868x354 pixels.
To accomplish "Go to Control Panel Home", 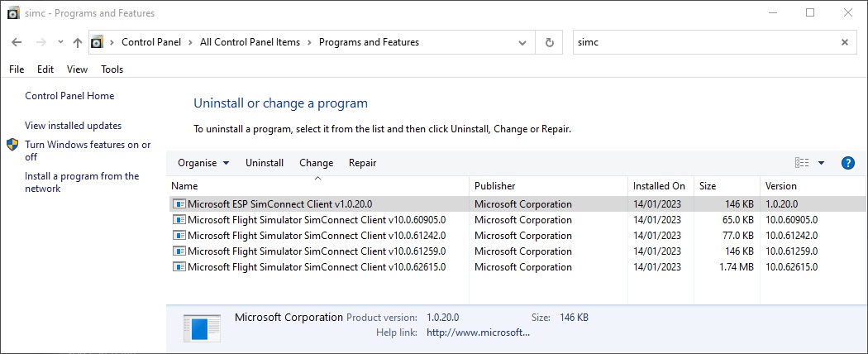I will pyautogui.click(x=69, y=96).
